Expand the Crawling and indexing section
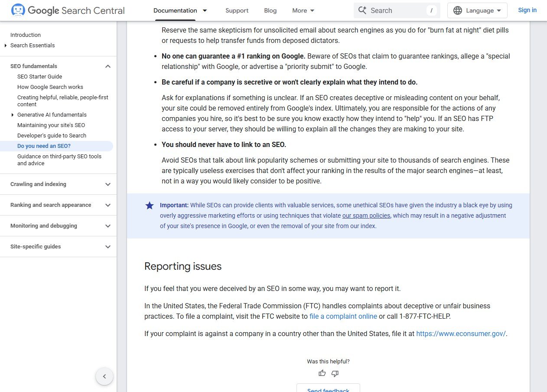The image size is (547, 392). pos(108,184)
